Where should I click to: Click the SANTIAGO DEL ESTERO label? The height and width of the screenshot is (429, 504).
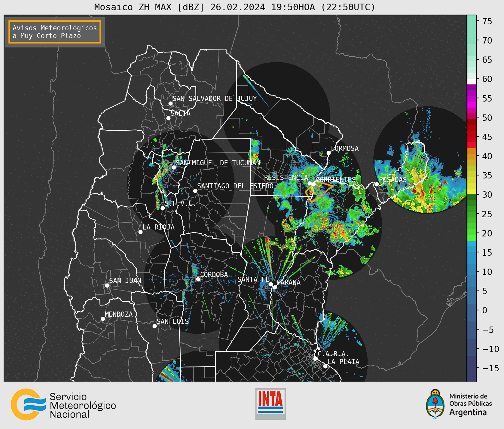click(235, 186)
